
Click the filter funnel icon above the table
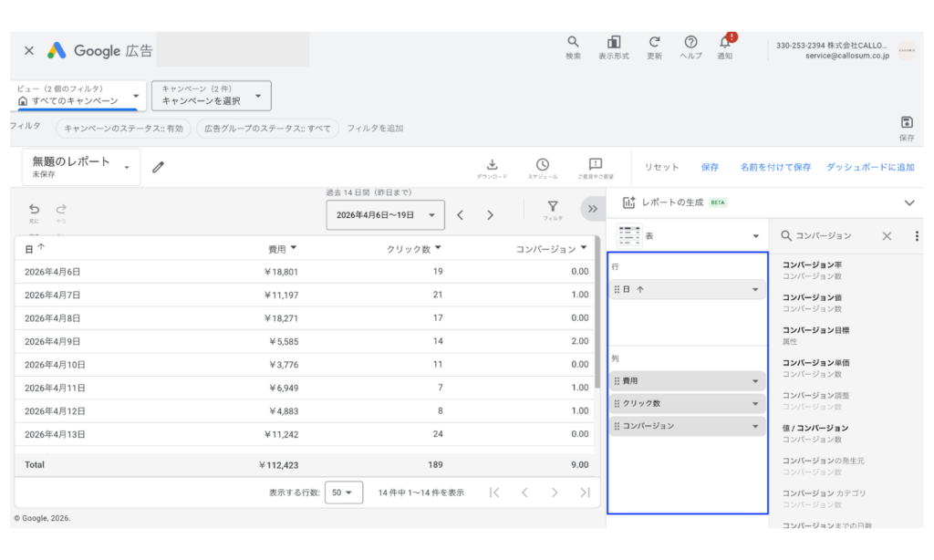pyautogui.click(x=554, y=210)
